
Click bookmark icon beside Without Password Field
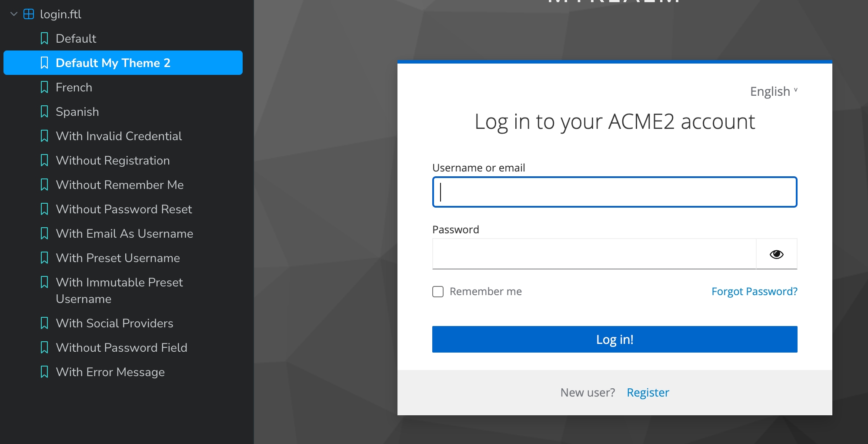44,348
